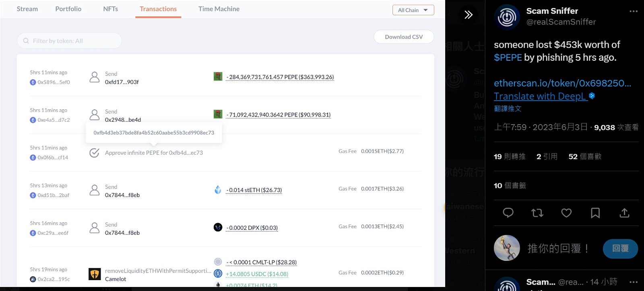Click the DPX token icon
Viewport: 644px width, 291px height.
(218, 227)
